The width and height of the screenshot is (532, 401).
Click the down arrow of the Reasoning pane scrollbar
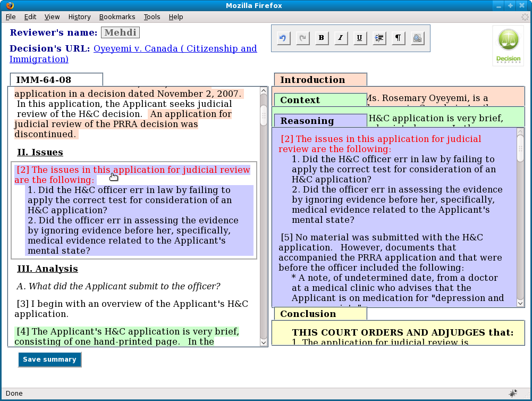coord(520,303)
